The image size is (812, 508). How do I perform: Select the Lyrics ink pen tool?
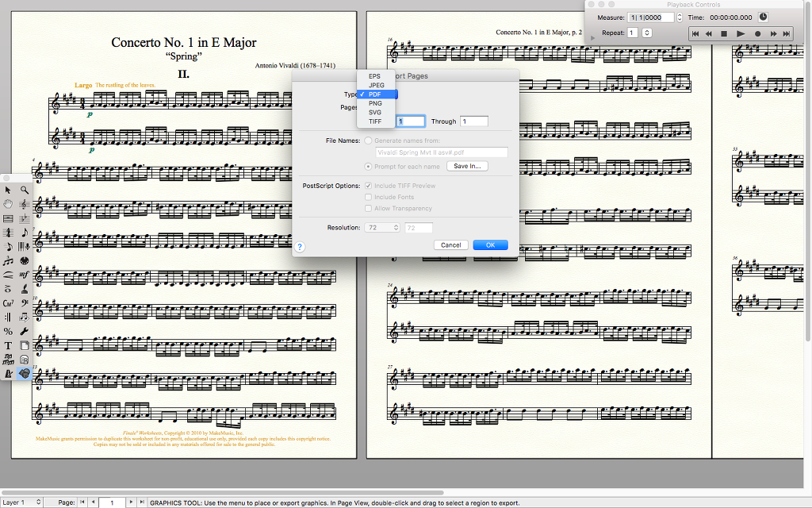coord(25,289)
